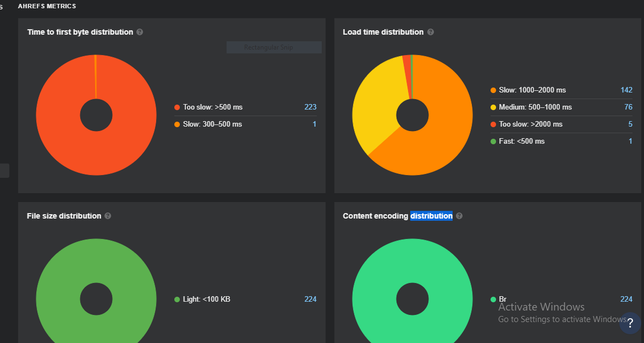
Task: Click the 5 count for Too slow: >2000 ms
Action: pyautogui.click(x=630, y=124)
